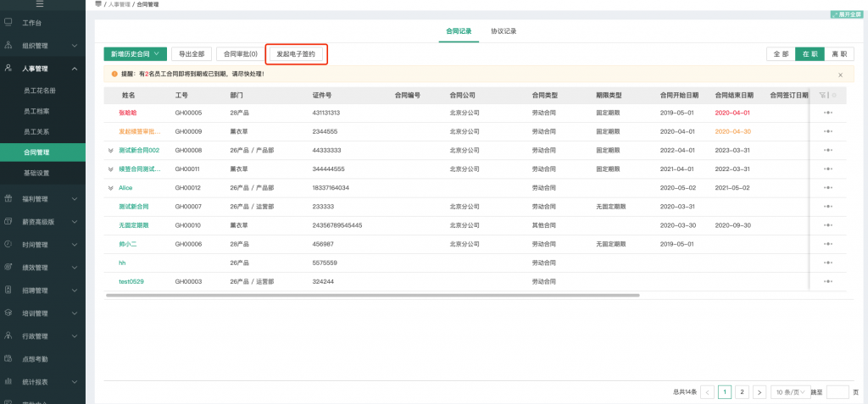The image size is (868, 404).
Task: Open more actions for hh row
Action: click(828, 263)
